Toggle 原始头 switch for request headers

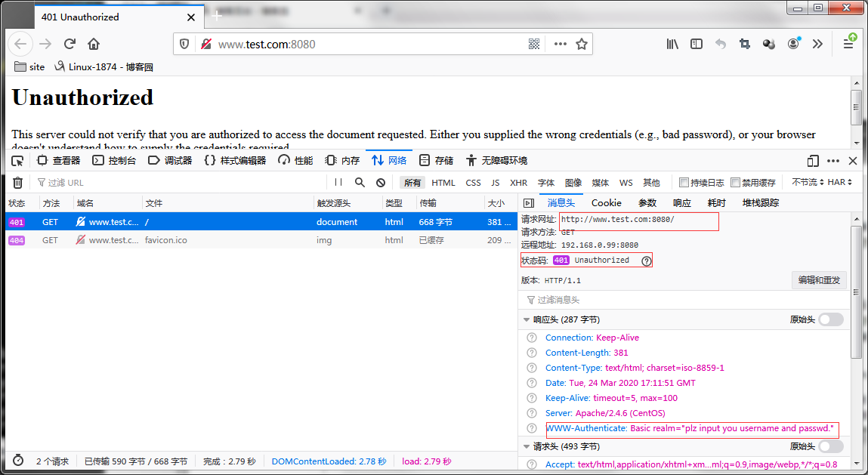click(x=831, y=446)
